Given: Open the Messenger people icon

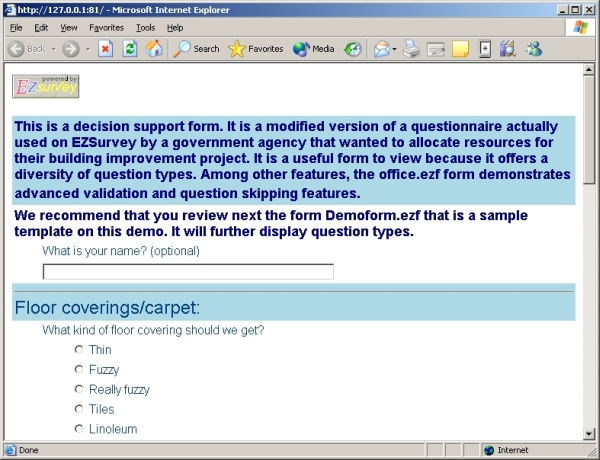Looking at the screenshot, I should 534,49.
